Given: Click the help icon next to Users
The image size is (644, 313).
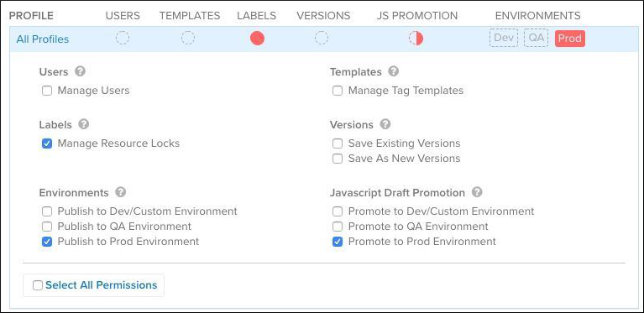Looking at the screenshot, I should pos(80,71).
